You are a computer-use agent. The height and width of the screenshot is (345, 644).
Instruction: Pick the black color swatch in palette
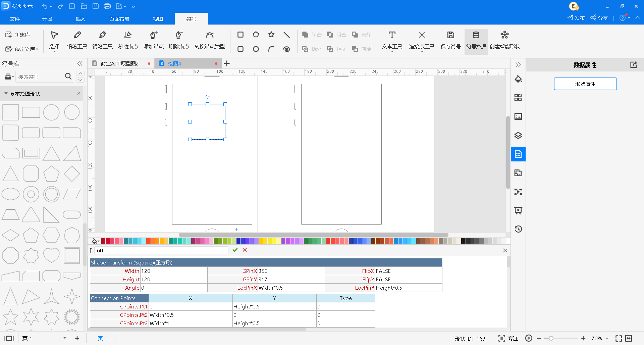(x=463, y=241)
